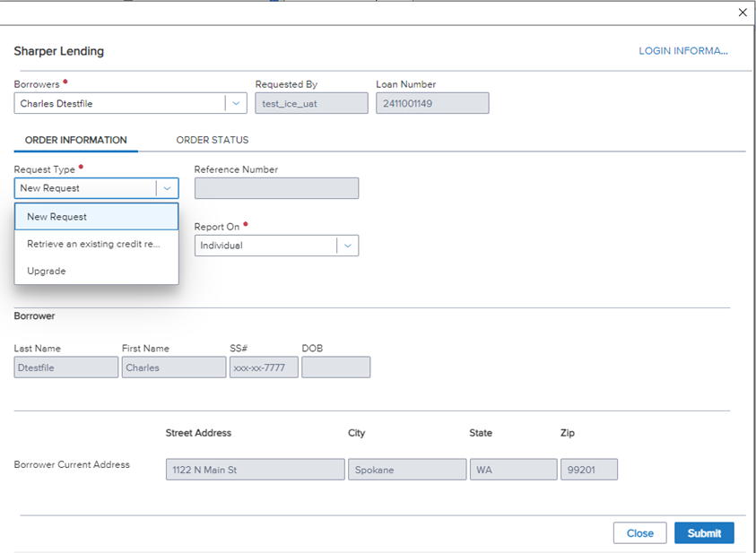Click the Zip field showing 99201
The height and width of the screenshot is (553, 756).
pyautogui.click(x=588, y=470)
